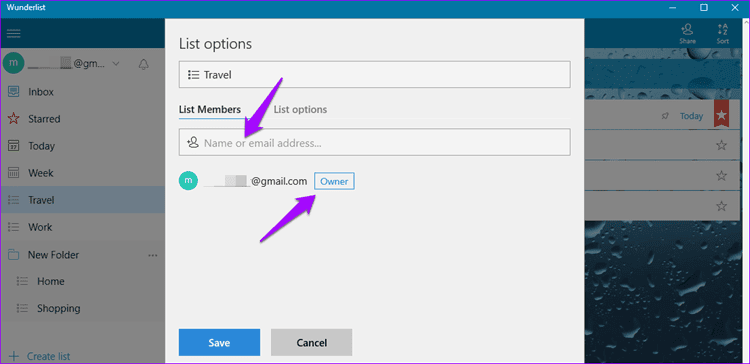This screenshot has width=750, height=364.
Task: Star the second task row
Action: 721,145
